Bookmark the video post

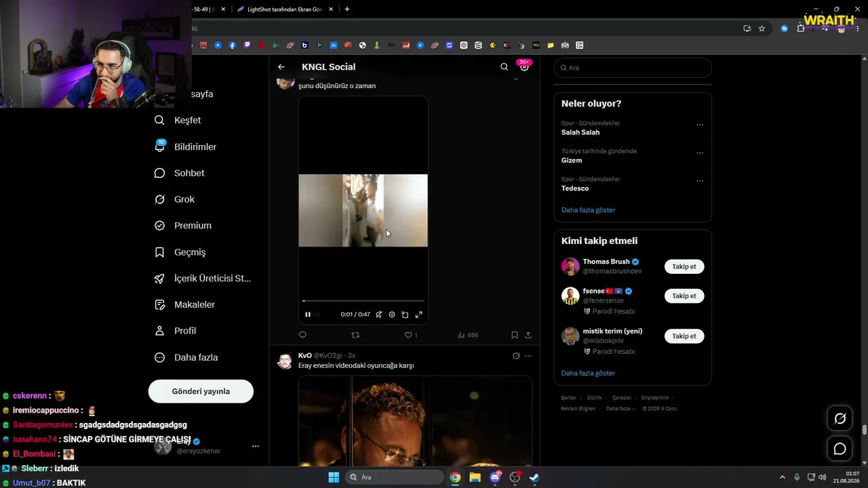(x=515, y=335)
